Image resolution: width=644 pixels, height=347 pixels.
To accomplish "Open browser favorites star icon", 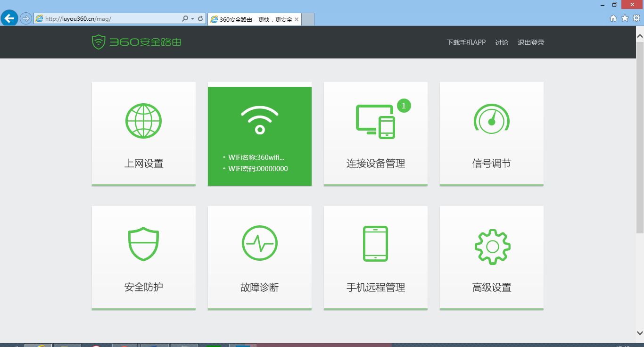I will pos(625,18).
